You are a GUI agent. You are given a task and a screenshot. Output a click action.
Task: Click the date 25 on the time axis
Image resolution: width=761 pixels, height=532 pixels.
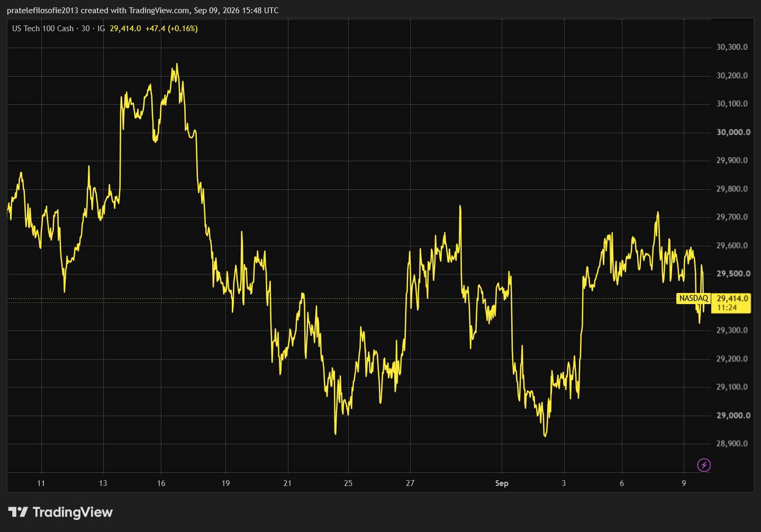(x=348, y=483)
